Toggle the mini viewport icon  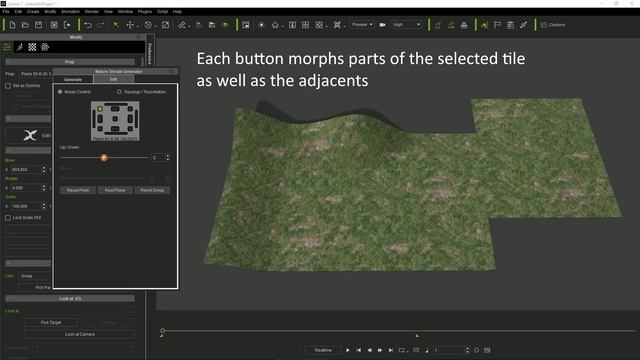tap(246, 25)
